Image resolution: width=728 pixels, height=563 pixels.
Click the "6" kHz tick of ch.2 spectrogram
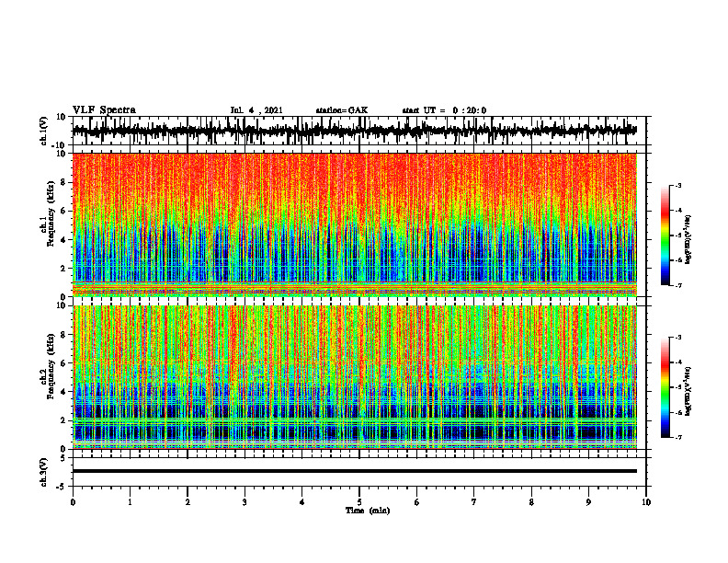(63, 363)
